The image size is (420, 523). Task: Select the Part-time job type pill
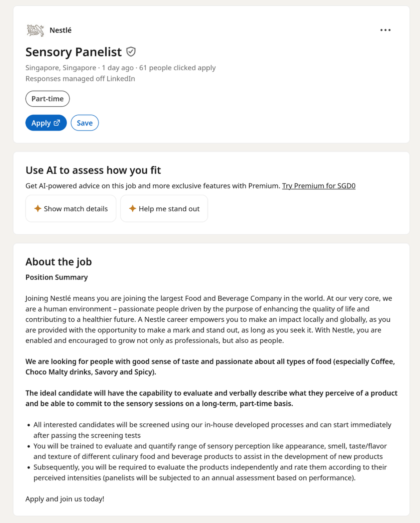pos(47,99)
